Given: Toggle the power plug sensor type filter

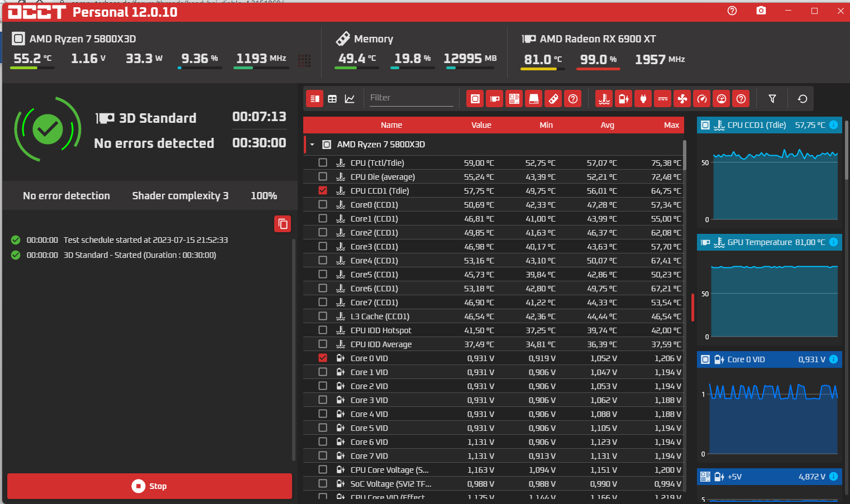Looking at the screenshot, I should click(643, 99).
